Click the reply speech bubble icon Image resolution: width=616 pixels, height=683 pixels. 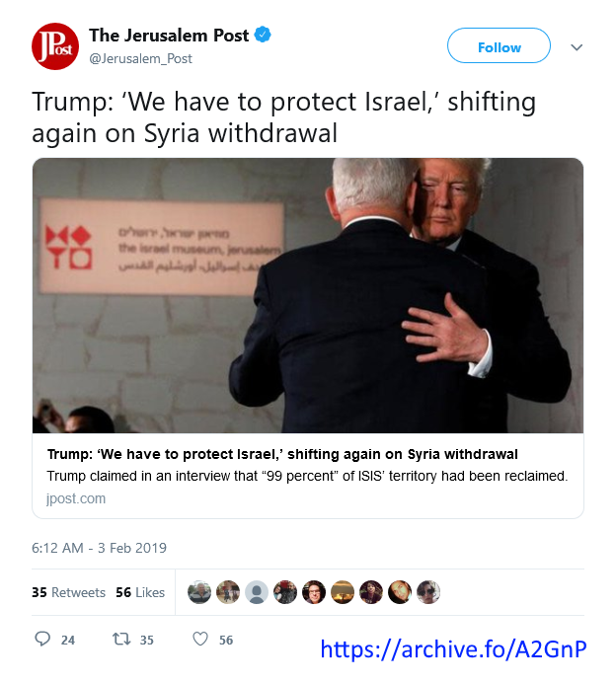[x=42, y=639]
